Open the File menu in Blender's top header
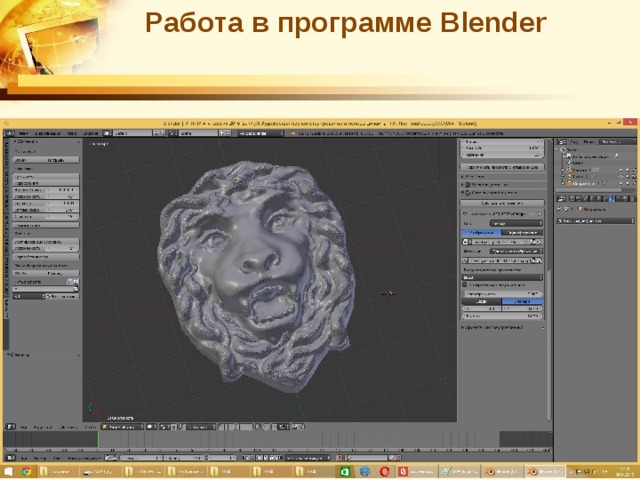640x480 pixels. [x=24, y=133]
